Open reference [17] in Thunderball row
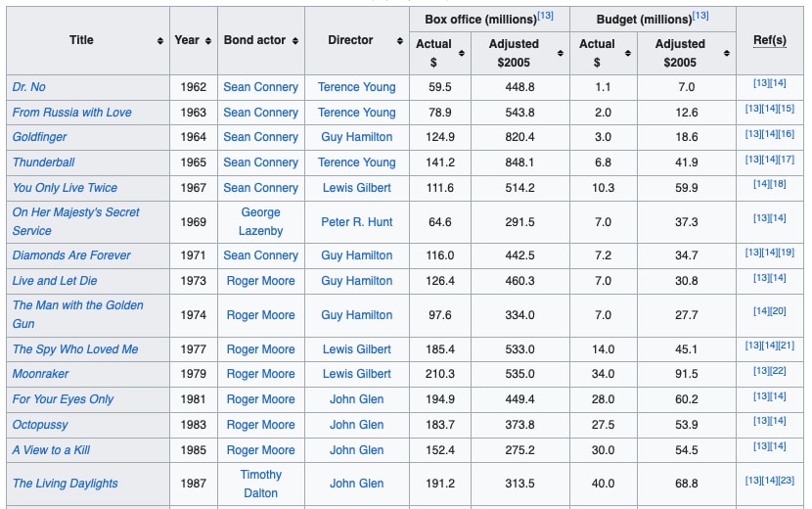 coord(787,160)
